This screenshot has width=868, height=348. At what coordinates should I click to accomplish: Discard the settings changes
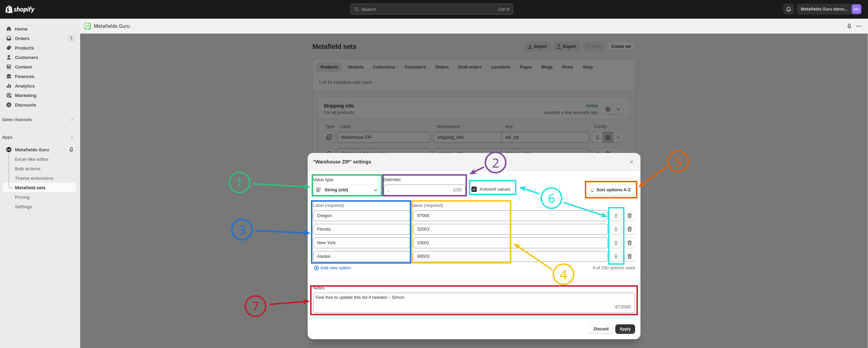pos(601,329)
